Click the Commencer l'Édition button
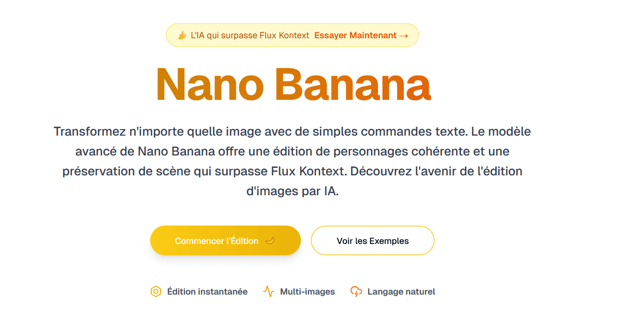Image resolution: width=644 pixels, height=309 pixels. [x=225, y=240]
